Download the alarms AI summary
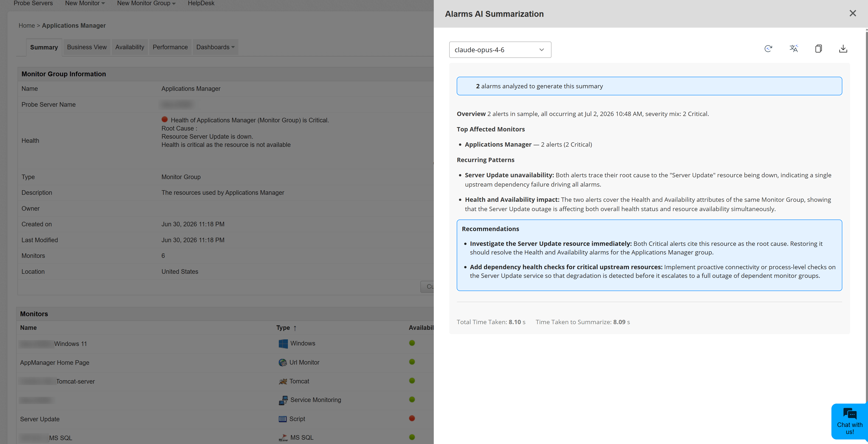Image resolution: width=868 pixels, height=444 pixels. pyautogui.click(x=843, y=49)
